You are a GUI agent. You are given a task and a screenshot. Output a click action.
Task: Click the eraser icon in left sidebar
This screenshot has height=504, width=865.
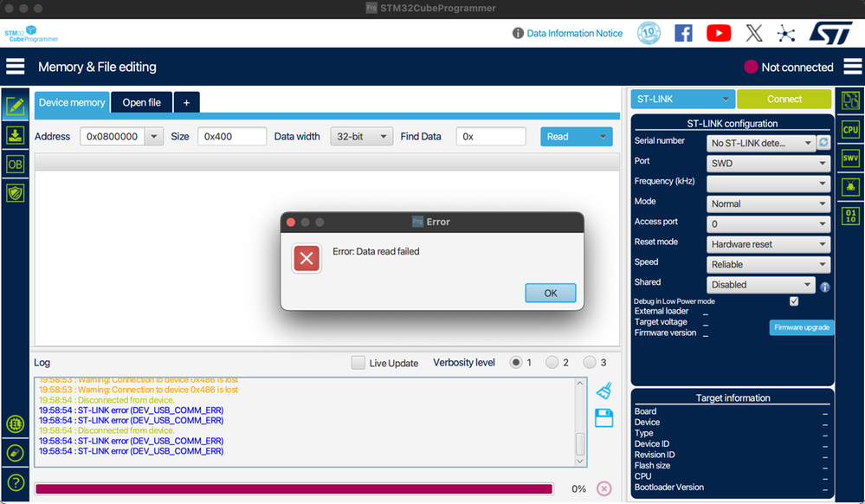(15, 453)
